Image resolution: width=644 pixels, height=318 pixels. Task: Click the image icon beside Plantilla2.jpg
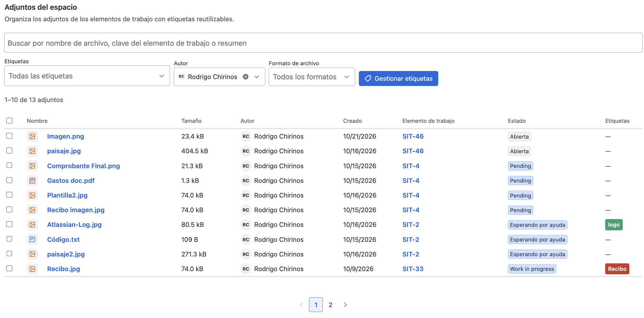[x=32, y=195]
